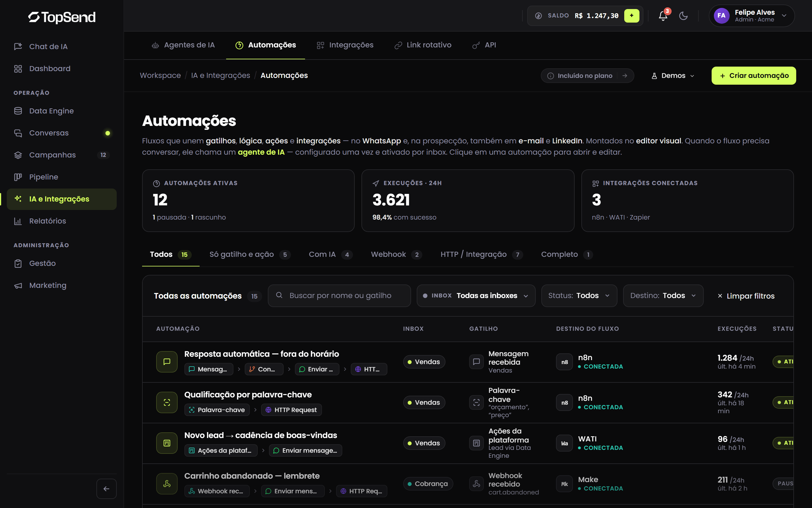Toggle dark mode moon icon
The height and width of the screenshot is (508, 812).
(x=683, y=16)
